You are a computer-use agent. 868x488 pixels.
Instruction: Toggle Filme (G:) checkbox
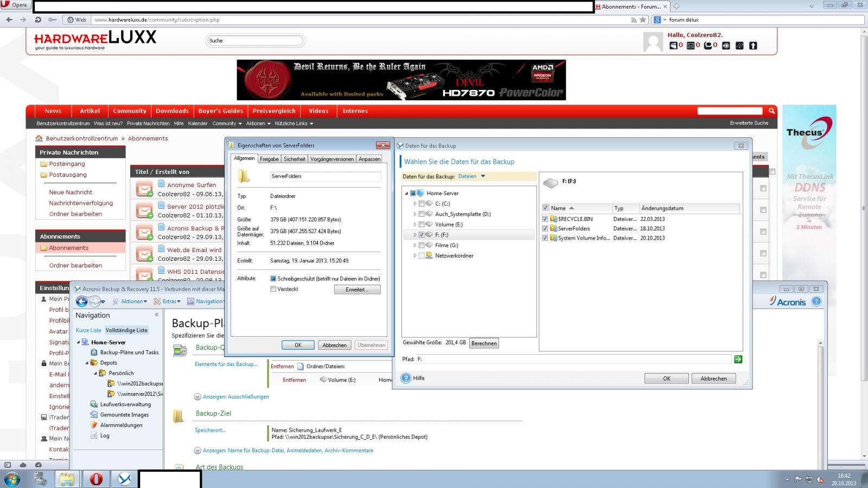pos(422,245)
